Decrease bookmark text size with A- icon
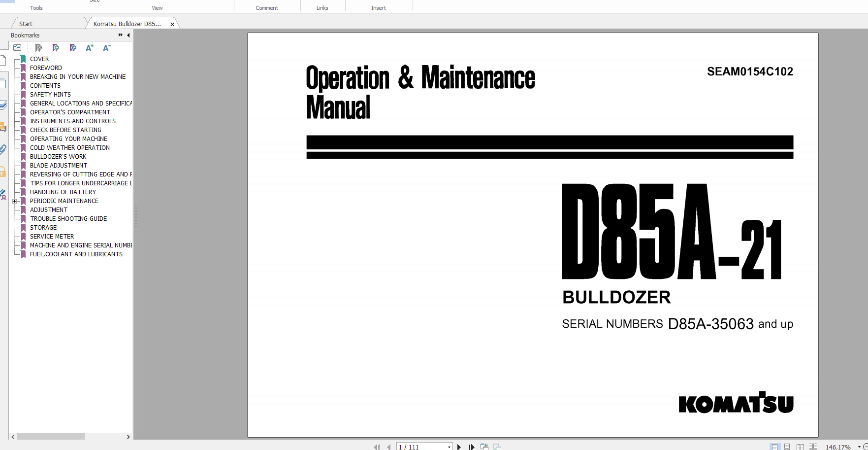868x450 pixels. pos(106,48)
